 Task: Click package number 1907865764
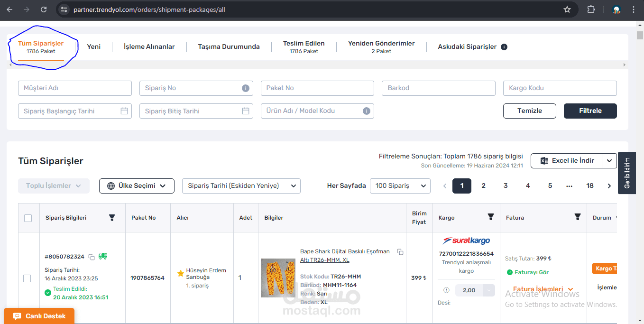coord(147,278)
